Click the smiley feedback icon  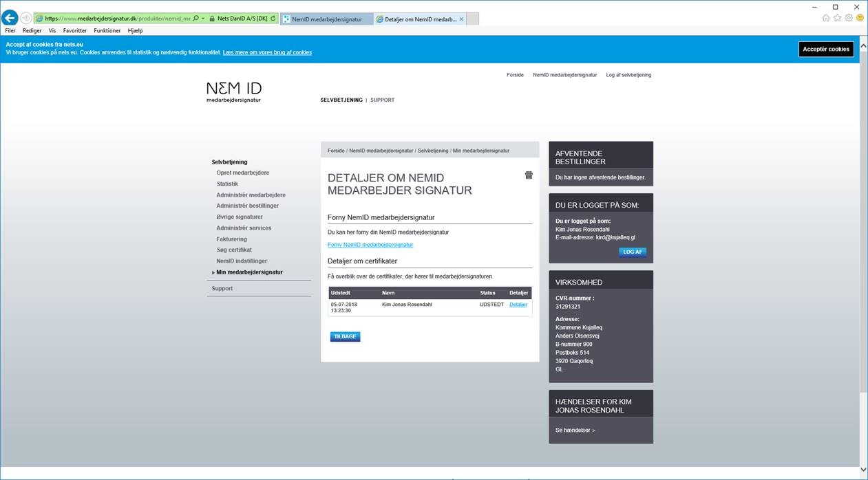860,18
